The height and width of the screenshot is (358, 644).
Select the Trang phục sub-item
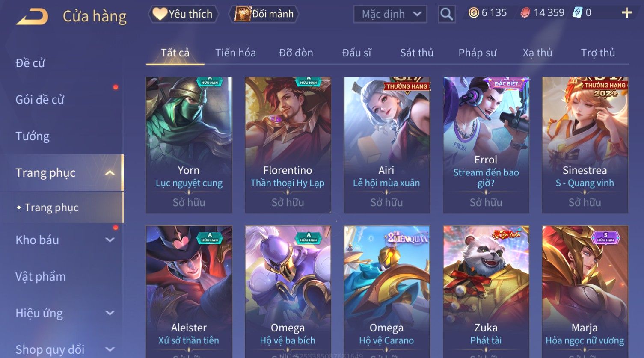click(51, 207)
